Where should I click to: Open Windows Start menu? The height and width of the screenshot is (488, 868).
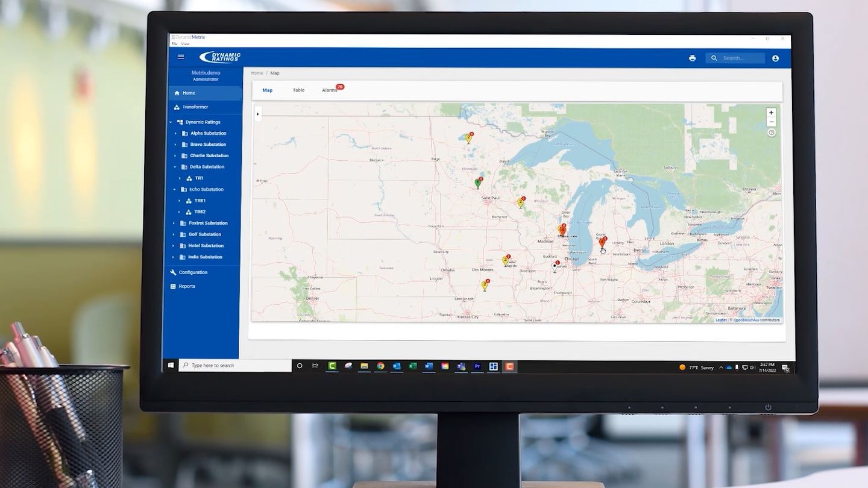coord(171,366)
